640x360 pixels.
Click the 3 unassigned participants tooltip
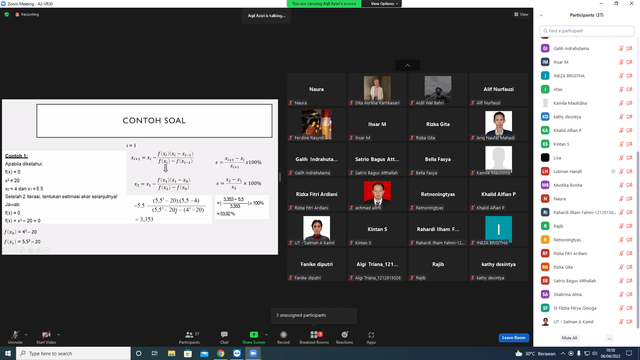[313, 316]
